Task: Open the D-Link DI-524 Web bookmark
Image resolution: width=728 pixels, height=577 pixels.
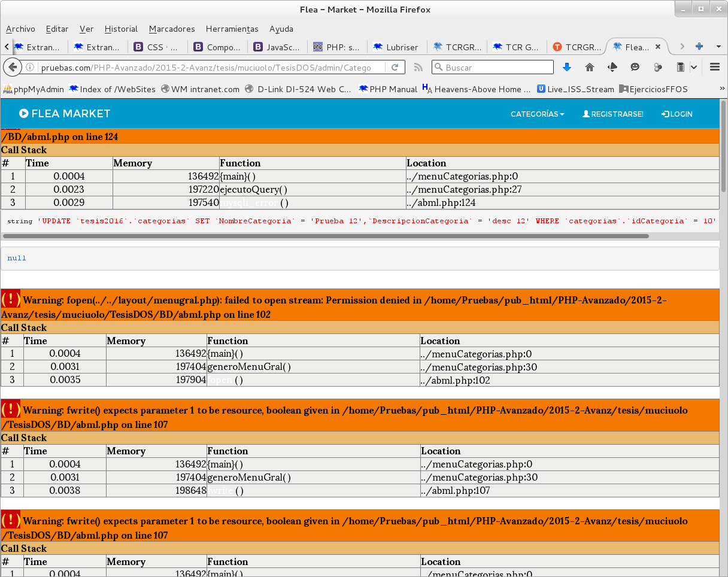Action: pyautogui.click(x=298, y=89)
